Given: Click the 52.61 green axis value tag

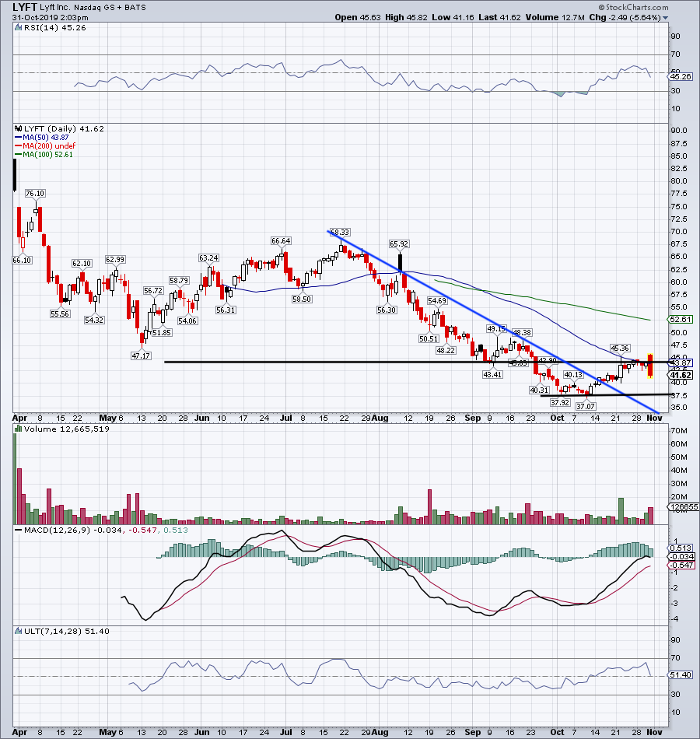Looking at the screenshot, I should point(681,320).
